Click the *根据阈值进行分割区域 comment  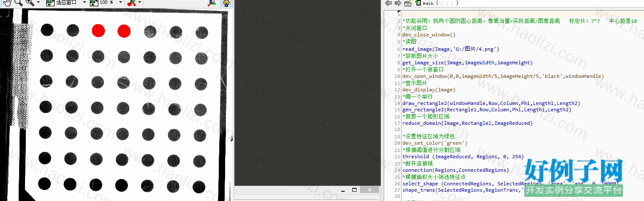431,150
